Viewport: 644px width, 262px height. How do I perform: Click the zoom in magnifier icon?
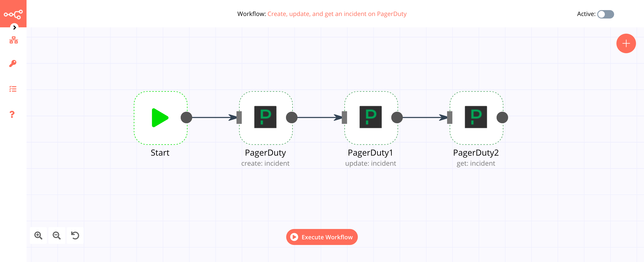coord(38,235)
